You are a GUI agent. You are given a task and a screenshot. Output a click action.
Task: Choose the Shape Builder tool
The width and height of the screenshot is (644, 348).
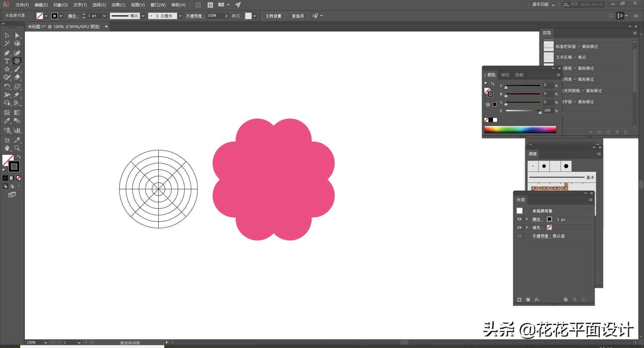(7, 103)
